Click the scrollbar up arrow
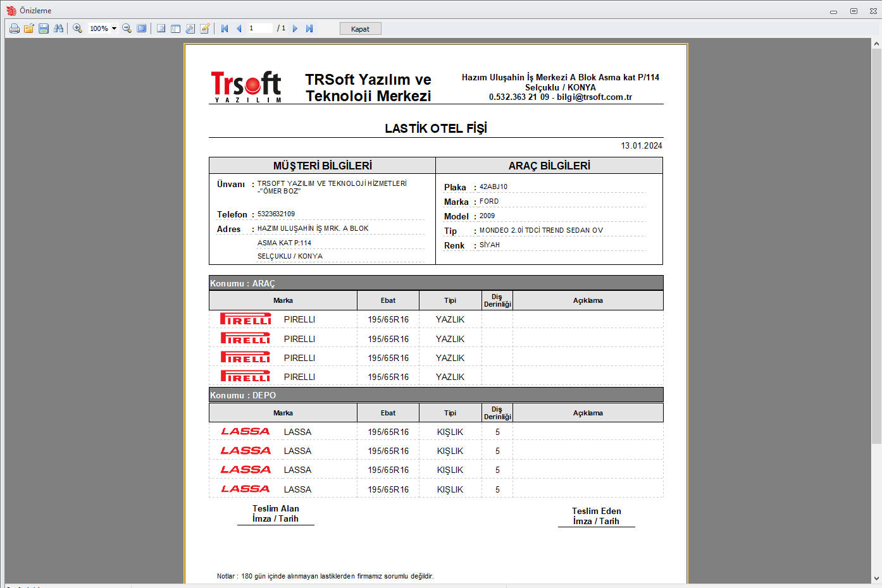This screenshot has height=588, width=882. 876,44
